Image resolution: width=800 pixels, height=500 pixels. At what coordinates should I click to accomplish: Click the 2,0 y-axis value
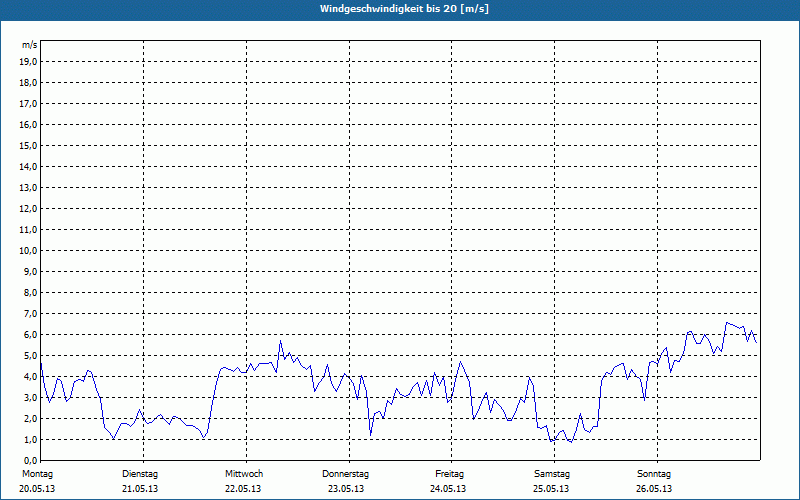point(30,418)
